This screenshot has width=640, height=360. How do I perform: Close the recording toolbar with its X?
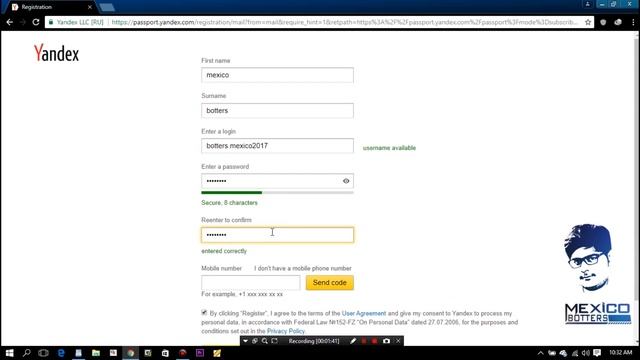tap(398, 341)
